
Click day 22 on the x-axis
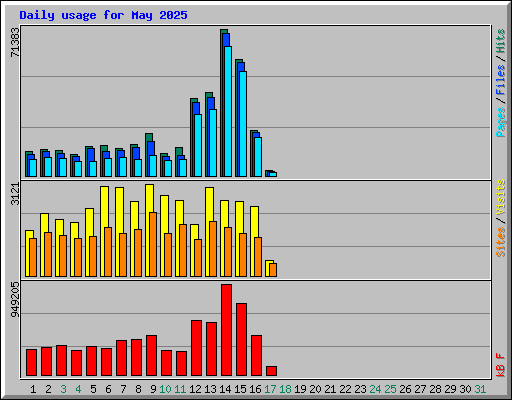[345, 389]
